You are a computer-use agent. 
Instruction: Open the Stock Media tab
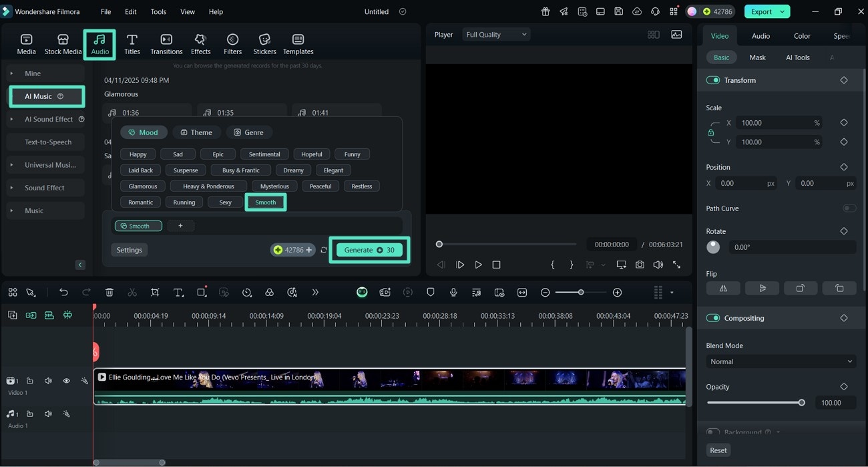click(63, 44)
